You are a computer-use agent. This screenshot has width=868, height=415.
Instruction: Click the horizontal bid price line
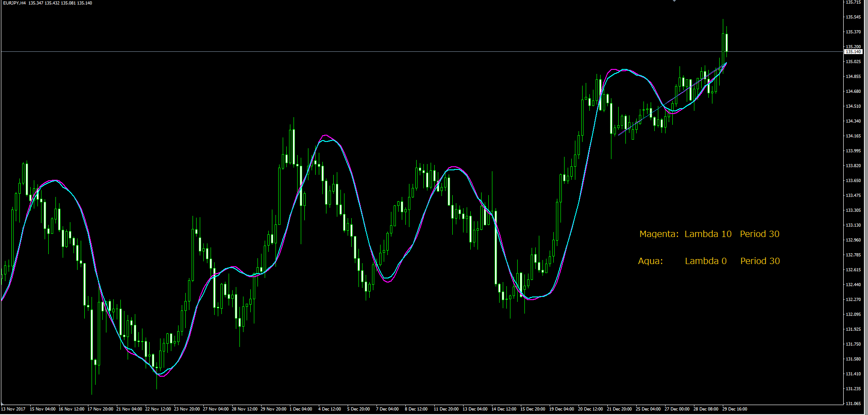(422, 52)
